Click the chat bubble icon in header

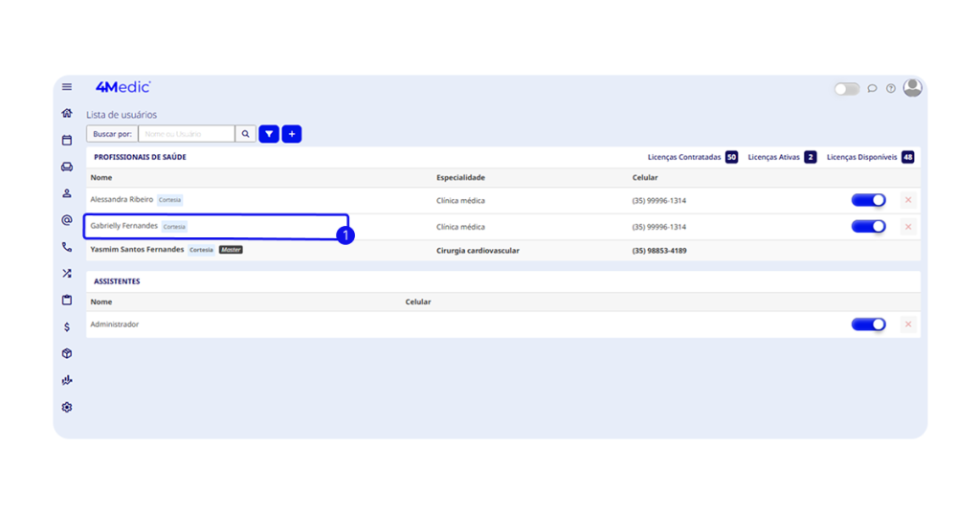(872, 88)
